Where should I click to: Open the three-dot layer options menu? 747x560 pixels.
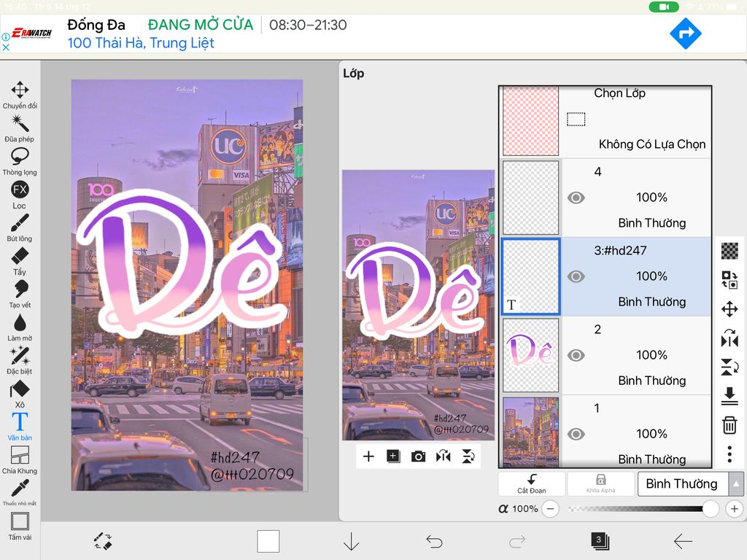click(729, 454)
